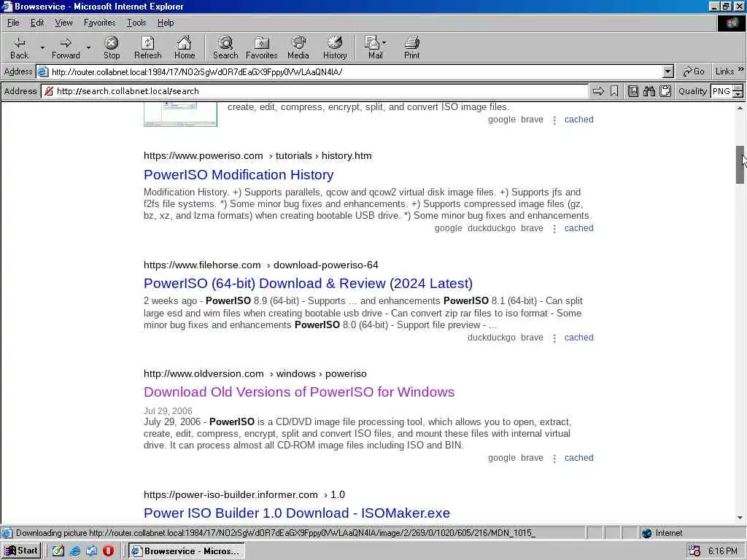Click Browservice go arrow icon
Viewport: 747px width, 560px height.
(598, 91)
